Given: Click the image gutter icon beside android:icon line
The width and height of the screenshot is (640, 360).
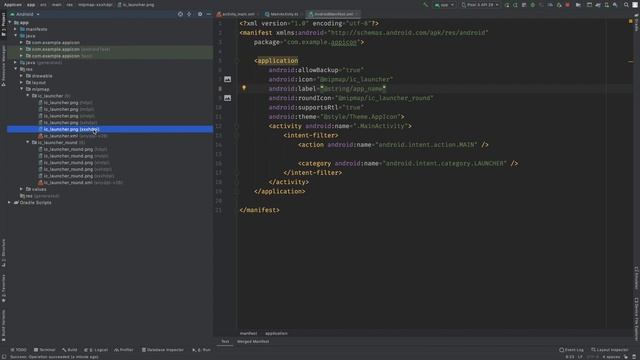Looking at the screenshot, I should pyautogui.click(x=227, y=79).
